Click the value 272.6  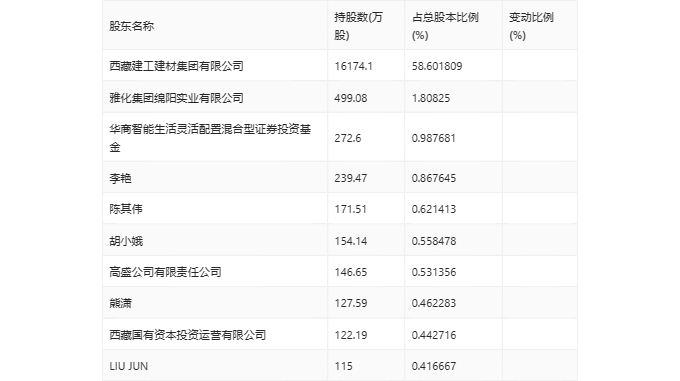[348, 138]
